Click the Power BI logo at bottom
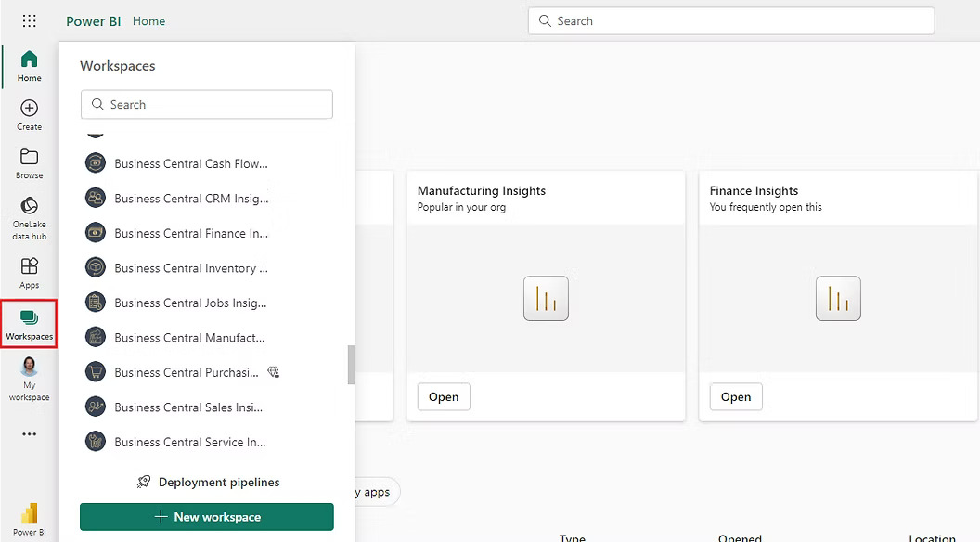Image resolution: width=980 pixels, height=542 pixels. click(29, 516)
